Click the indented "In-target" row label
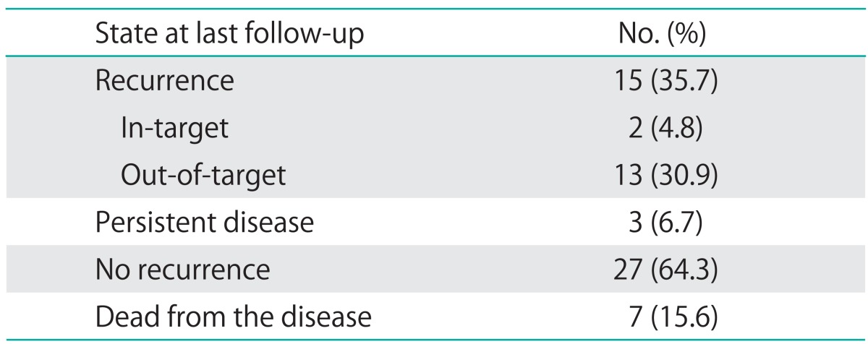868x344 pixels. pyautogui.click(x=174, y=129)
